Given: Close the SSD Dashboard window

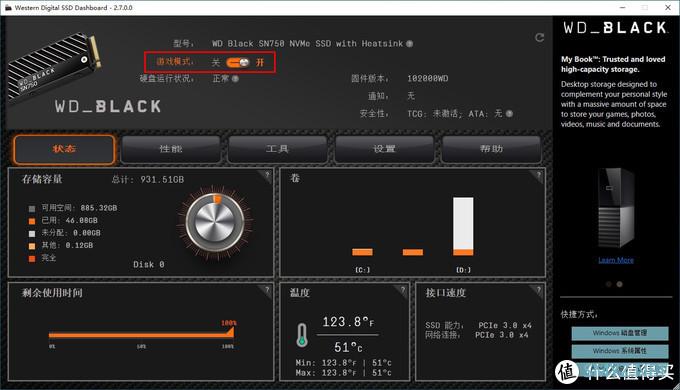Looking at the screenshot, I should (668, 7).
